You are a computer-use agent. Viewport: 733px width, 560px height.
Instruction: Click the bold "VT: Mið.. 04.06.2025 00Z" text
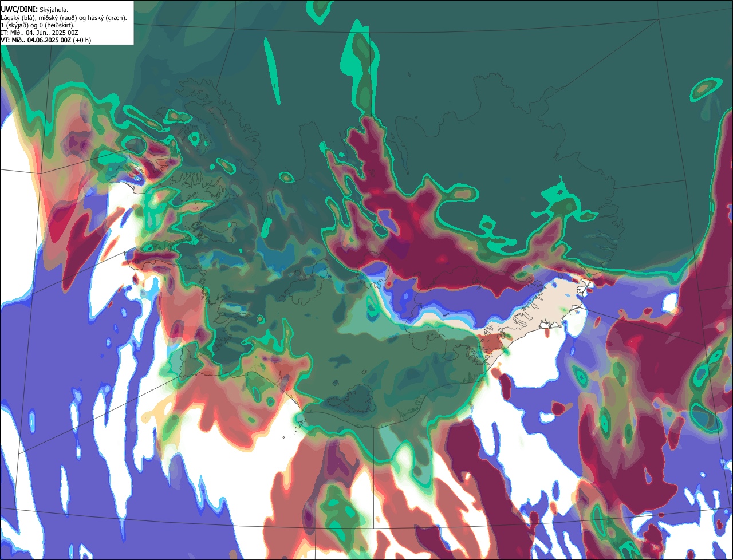pos(36,40)
